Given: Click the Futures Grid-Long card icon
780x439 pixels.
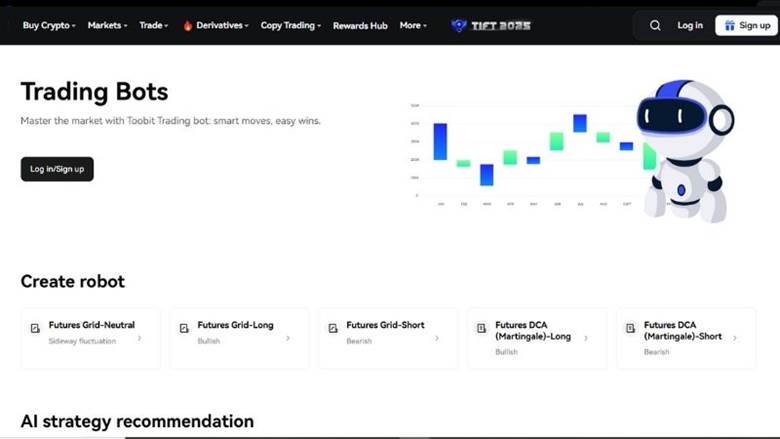Looking at the screenshot, I should 184,328.
